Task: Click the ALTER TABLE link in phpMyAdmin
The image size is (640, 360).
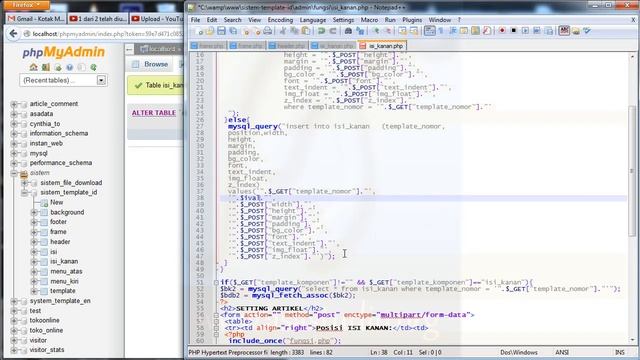Action: [153, 113]
